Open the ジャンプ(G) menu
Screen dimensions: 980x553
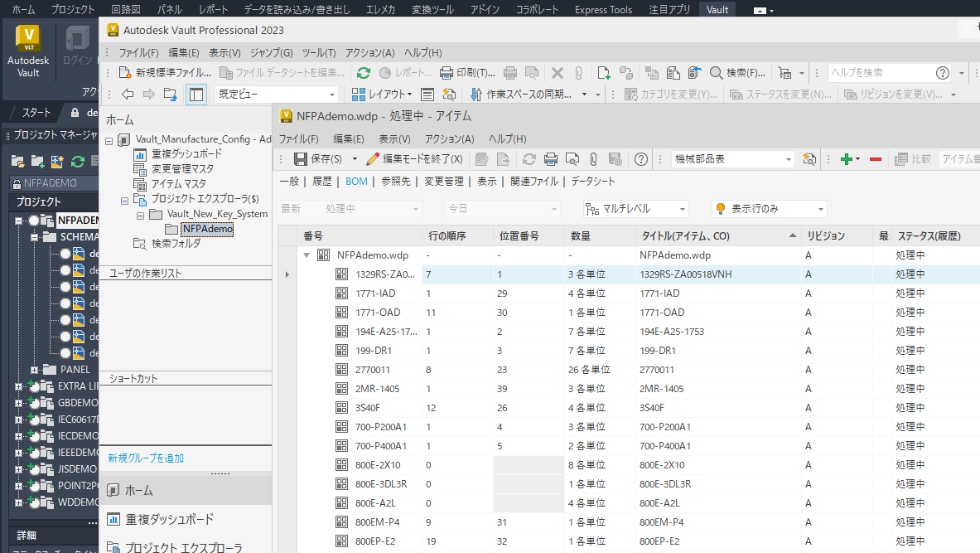271,52
